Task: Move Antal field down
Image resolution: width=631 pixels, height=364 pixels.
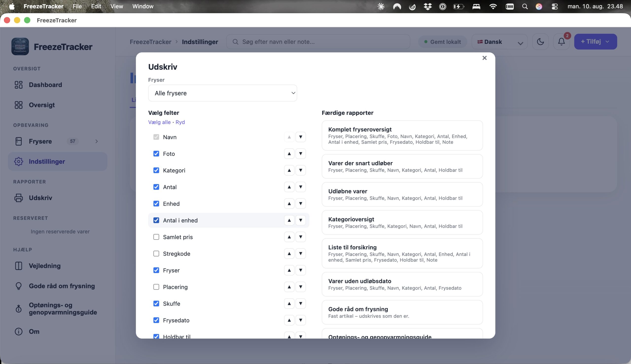Action: point(300,187)
